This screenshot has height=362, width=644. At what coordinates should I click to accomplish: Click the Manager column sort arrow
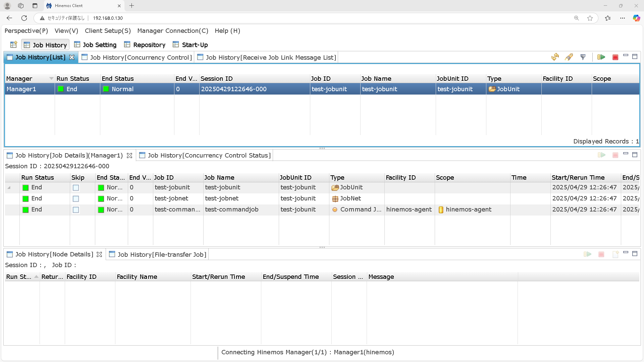pyautogui.click(x=51, y=78)
